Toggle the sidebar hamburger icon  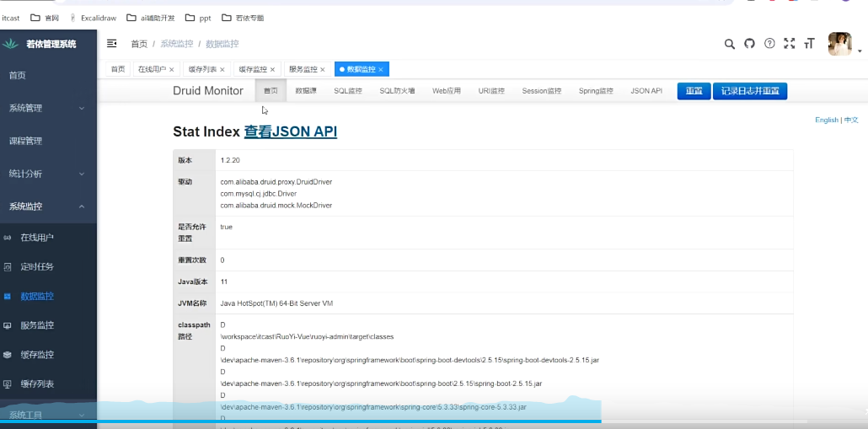click(111, 43)
